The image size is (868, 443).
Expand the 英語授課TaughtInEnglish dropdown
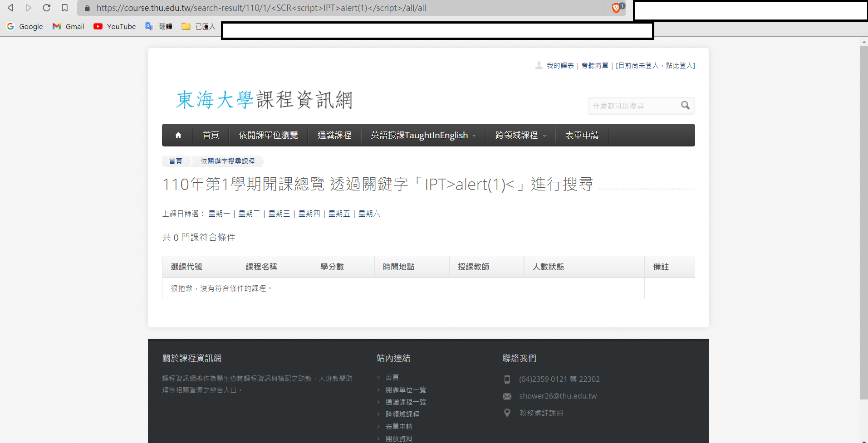(x=423, y=135)
